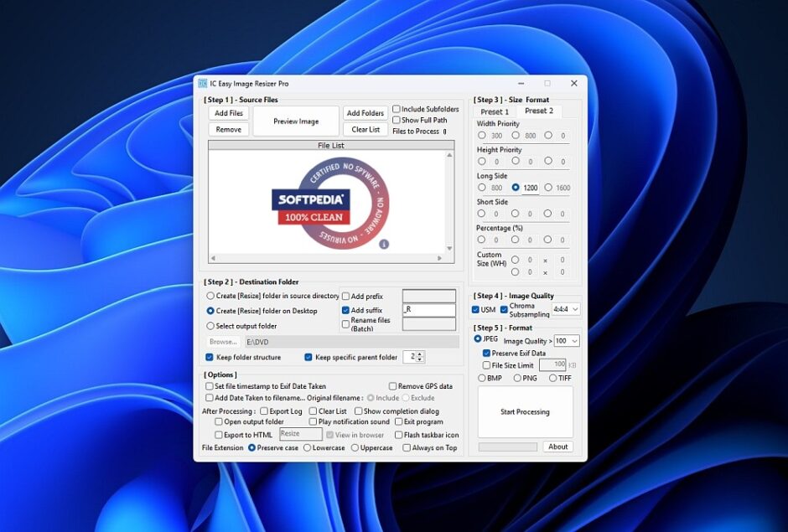This screenshot has width=788, height=532.
Task: Click the File List left scroll arrow
Action: [212, 258]
